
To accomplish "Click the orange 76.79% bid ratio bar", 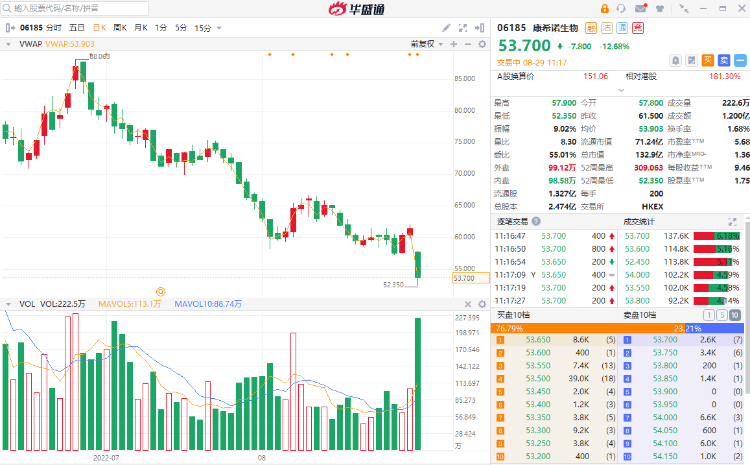I will coord(588,328).
